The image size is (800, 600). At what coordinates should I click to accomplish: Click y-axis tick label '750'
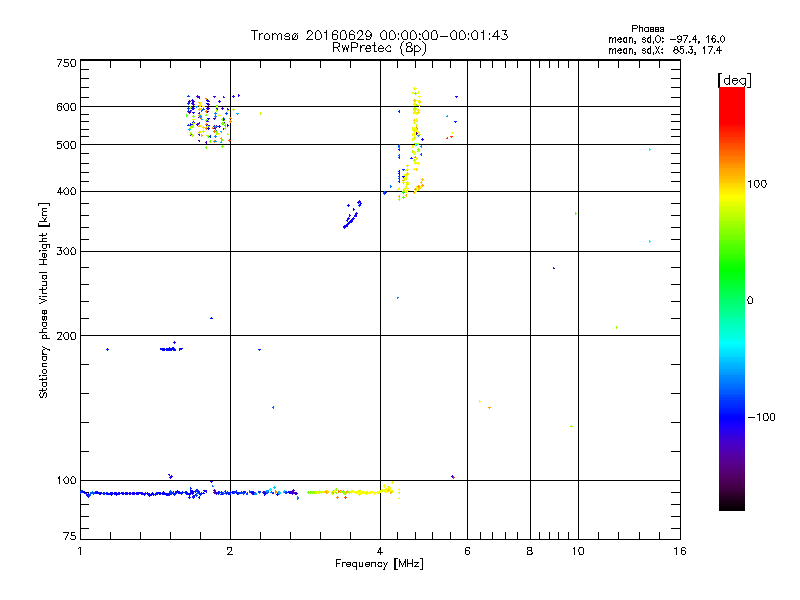coord(66,63)
